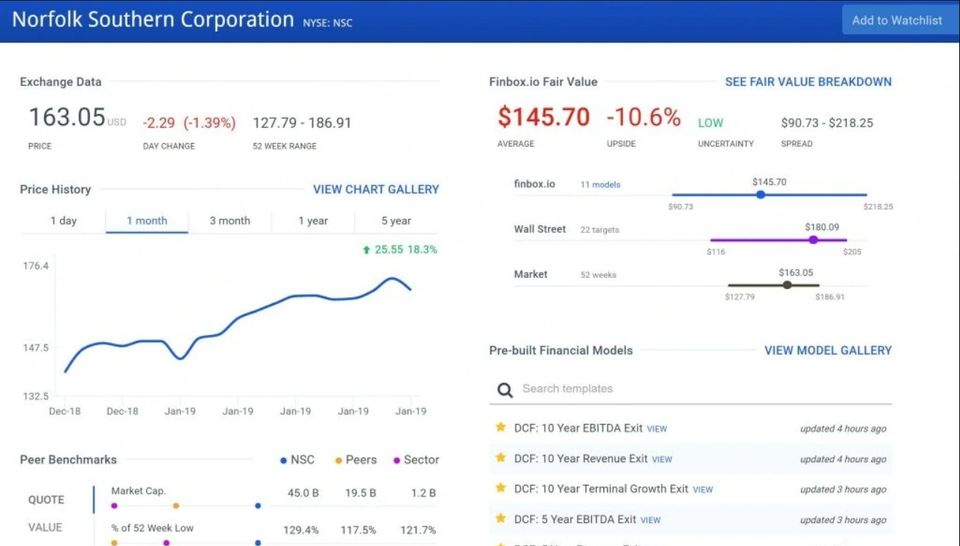
Task: Click the $90.73 - $218.25 spread
Action: (x=827, y=123)
